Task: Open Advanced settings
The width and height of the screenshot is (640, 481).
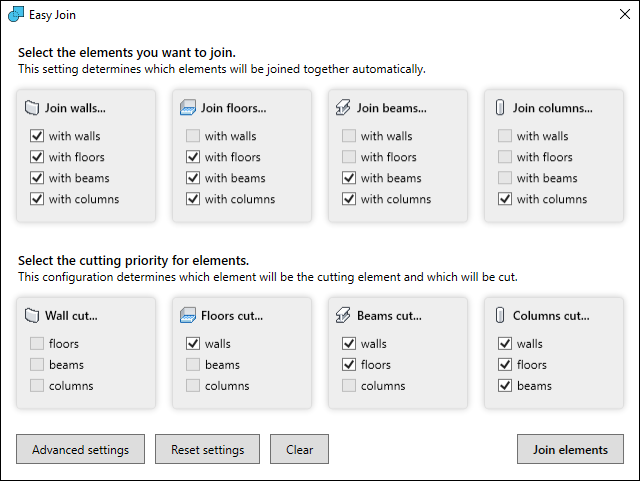Action: [80, 450]
